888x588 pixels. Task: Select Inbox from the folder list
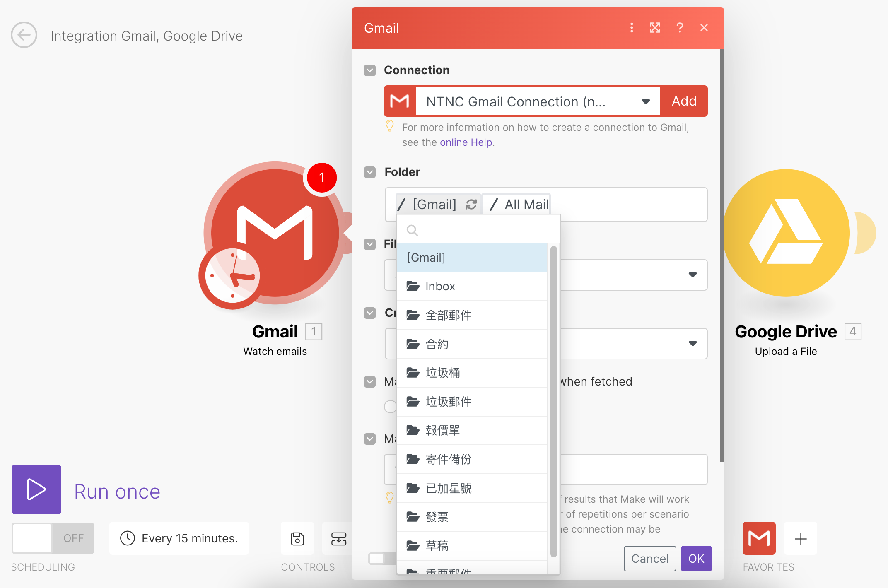tap(439, 286)
